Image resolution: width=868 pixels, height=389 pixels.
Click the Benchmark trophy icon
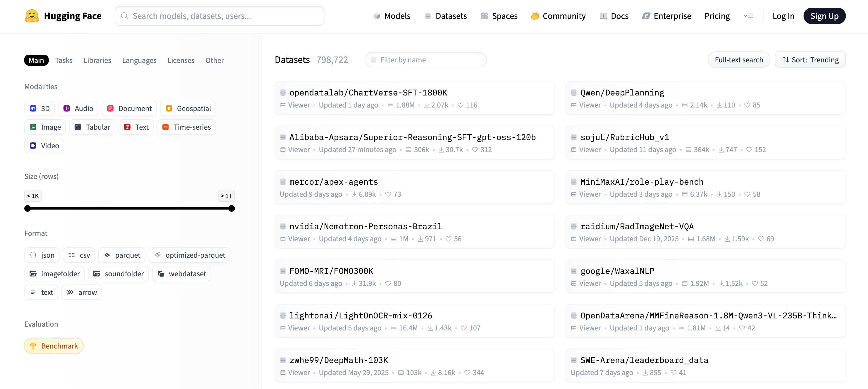33,346
